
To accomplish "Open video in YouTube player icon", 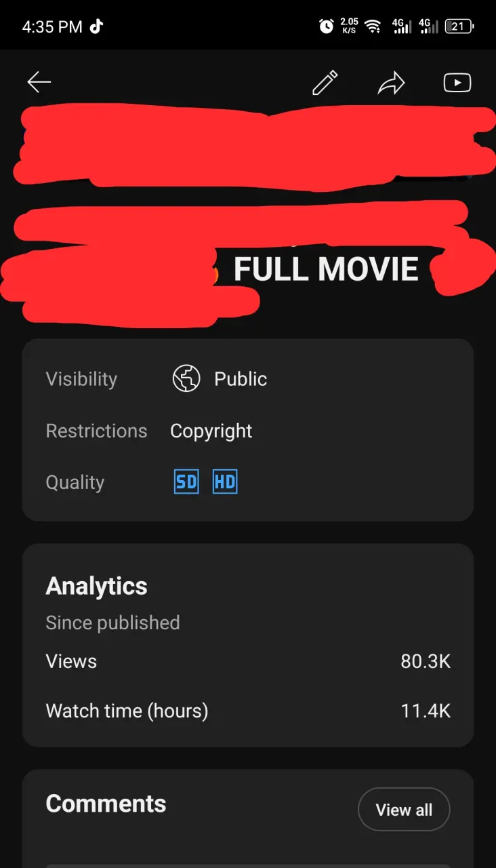I will click(x=457, y=83).
